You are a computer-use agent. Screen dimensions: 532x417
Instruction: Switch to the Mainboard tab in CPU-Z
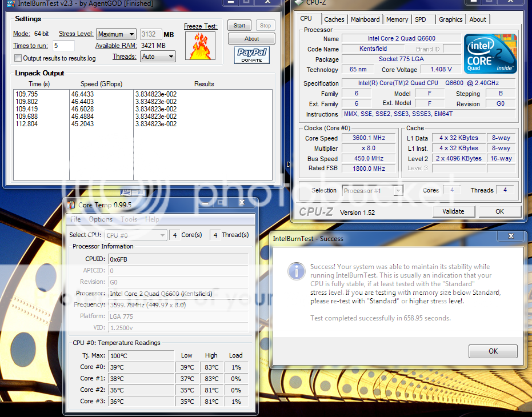coord(365,19)
